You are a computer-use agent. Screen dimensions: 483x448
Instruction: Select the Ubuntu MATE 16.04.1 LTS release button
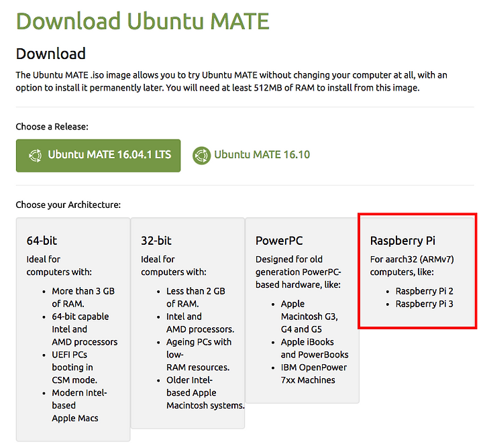click(98, 156)
